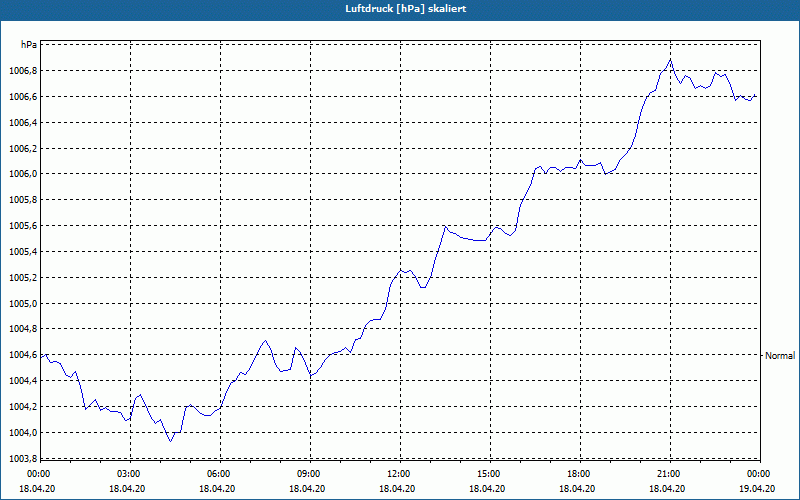The width and height of the screenshot is (800, 500).
Task: Click the 18.04.20 date under 03:00
Action: pyautogui.click(x=127, y=488)
